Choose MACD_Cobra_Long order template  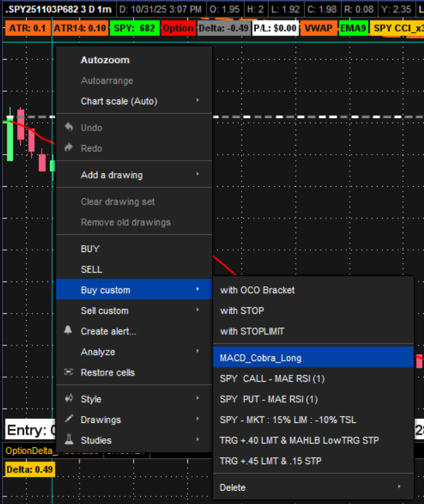pyautogui.click(x=261, y=358)
